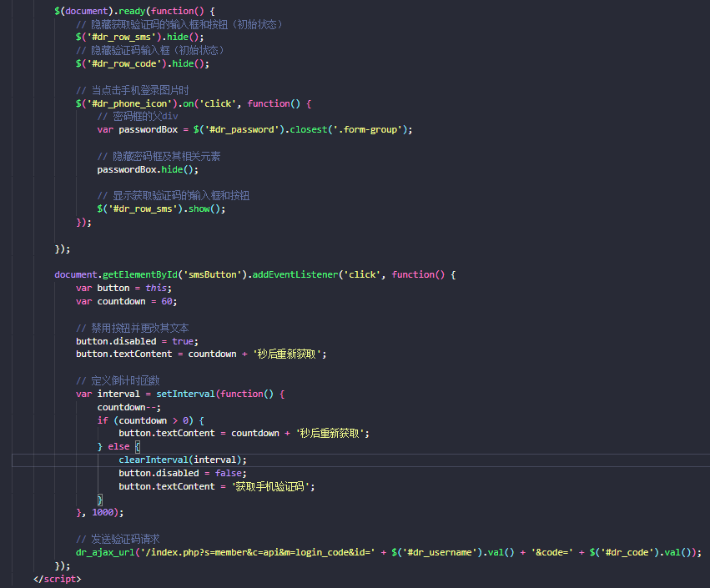Click the "$('#dr_row_sms').show();" line
710x588 pixels.
pos(161,209)
